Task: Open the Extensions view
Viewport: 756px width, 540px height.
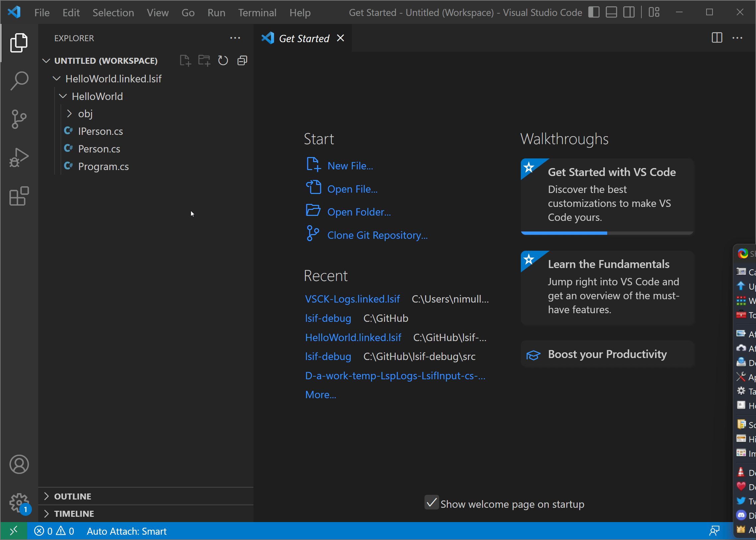Action: [x=19, y=196]
